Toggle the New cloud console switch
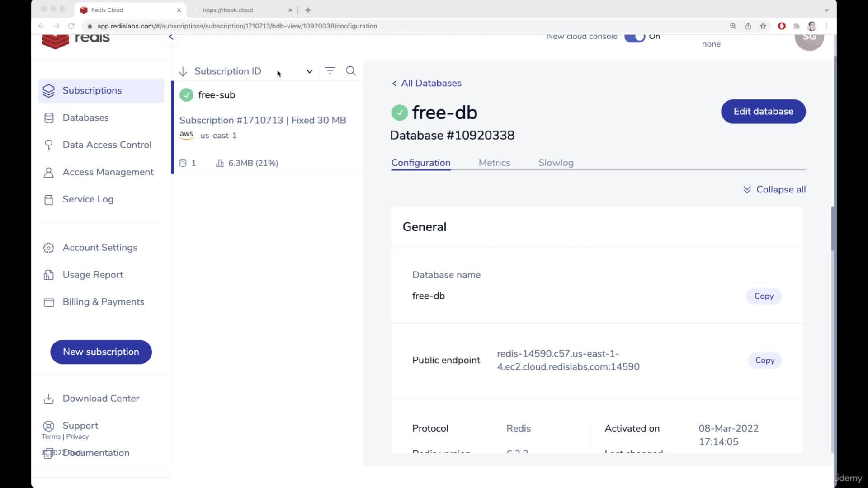868x488 pixels. pyautogui.click(x=634, y=36)
